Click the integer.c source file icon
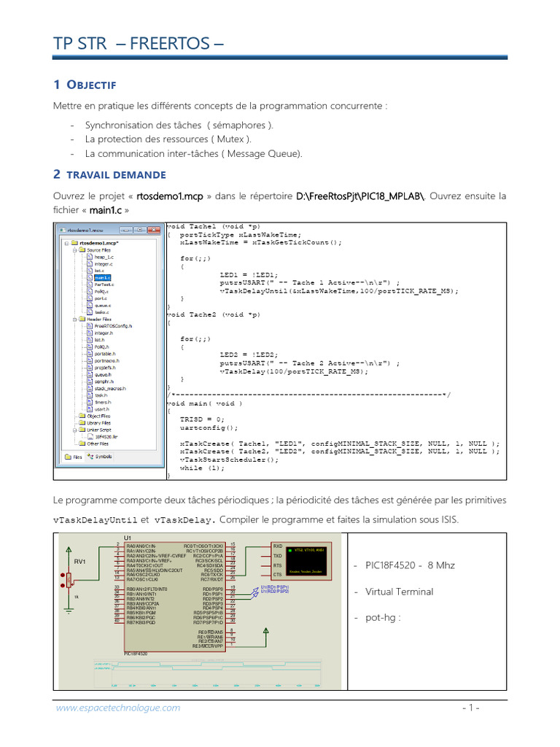560x747 pixels. coord(90,263)
